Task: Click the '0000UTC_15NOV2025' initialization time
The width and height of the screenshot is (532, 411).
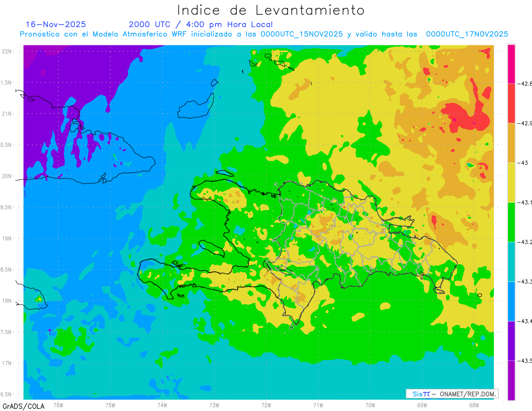Action: coord(301,34)
